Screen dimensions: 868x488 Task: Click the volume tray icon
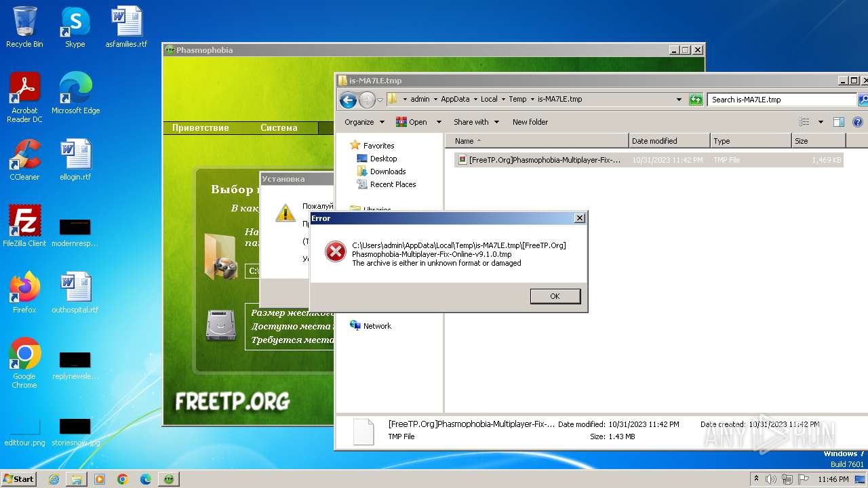(771, 479)
